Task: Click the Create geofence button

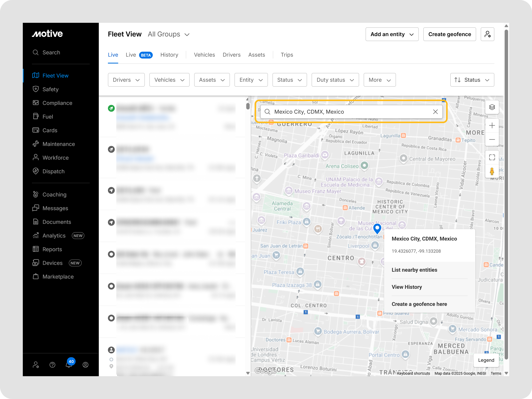Action: (x=449, y=34)
